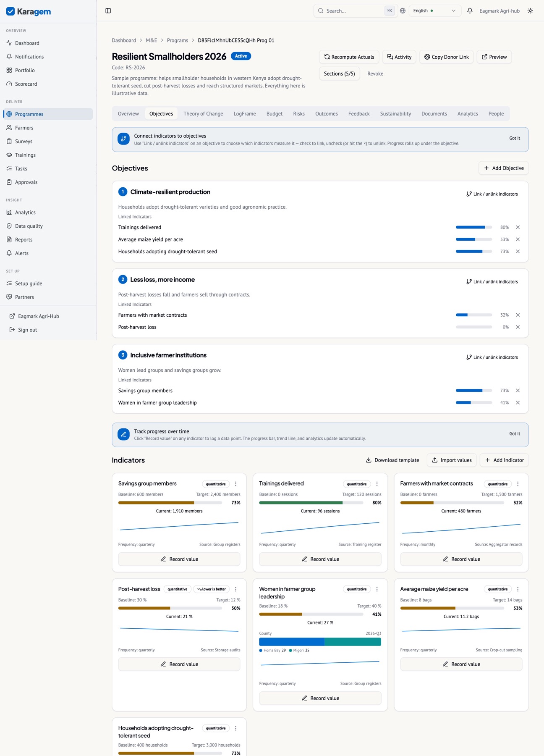Click the globe language icon
This screenshot has height=756, width=544.
[x=403, y=10]
